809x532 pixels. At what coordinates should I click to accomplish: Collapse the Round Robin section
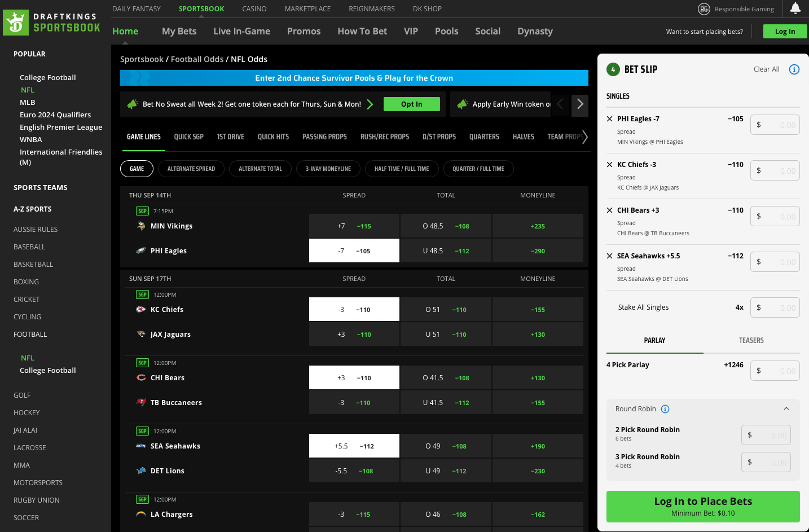click(x=786, y=409)
